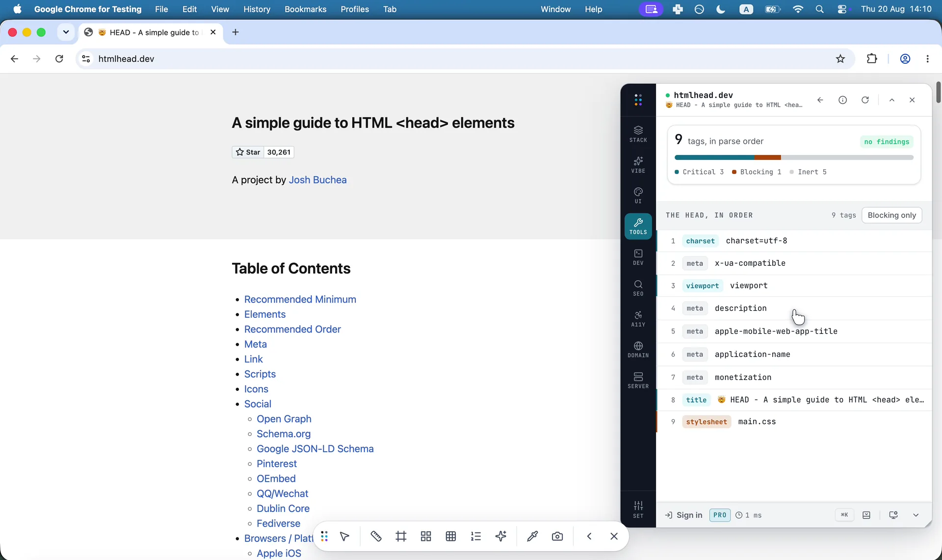Open the Domain globe section
This screenshot has height=560, width=942.
click(638, 350)
